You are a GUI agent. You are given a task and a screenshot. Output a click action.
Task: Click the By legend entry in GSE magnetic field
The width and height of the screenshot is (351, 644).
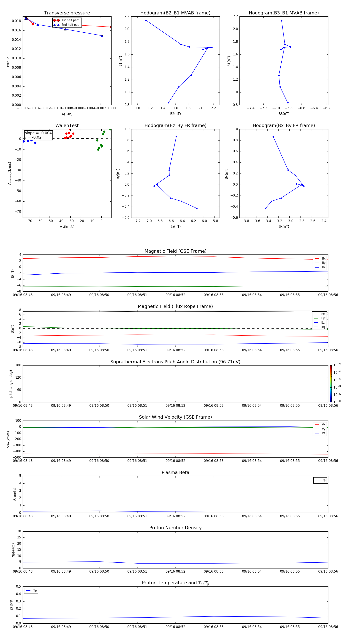coord(320,263)
